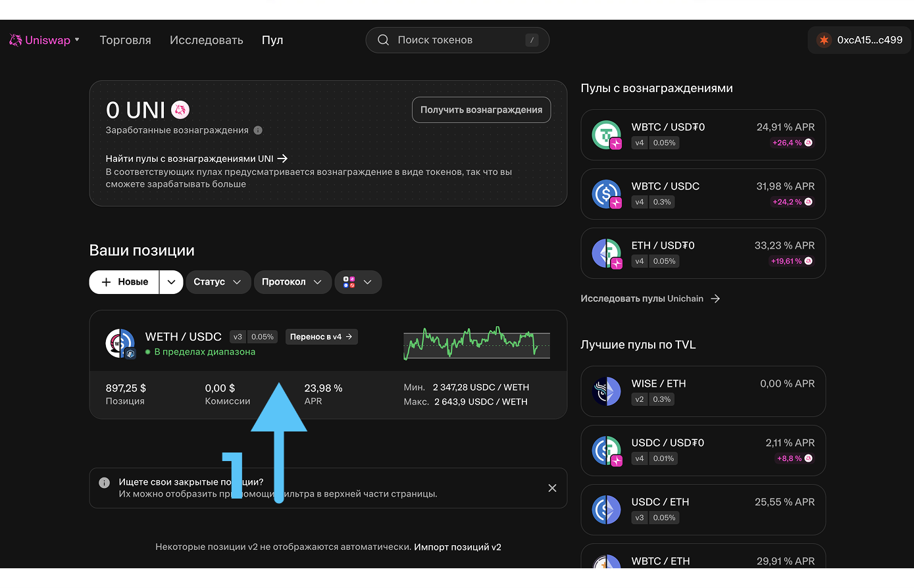This screenshot has width=914, height=588.
Task: Follow the Импорт позиций v2 link
Action: [457, 547]
